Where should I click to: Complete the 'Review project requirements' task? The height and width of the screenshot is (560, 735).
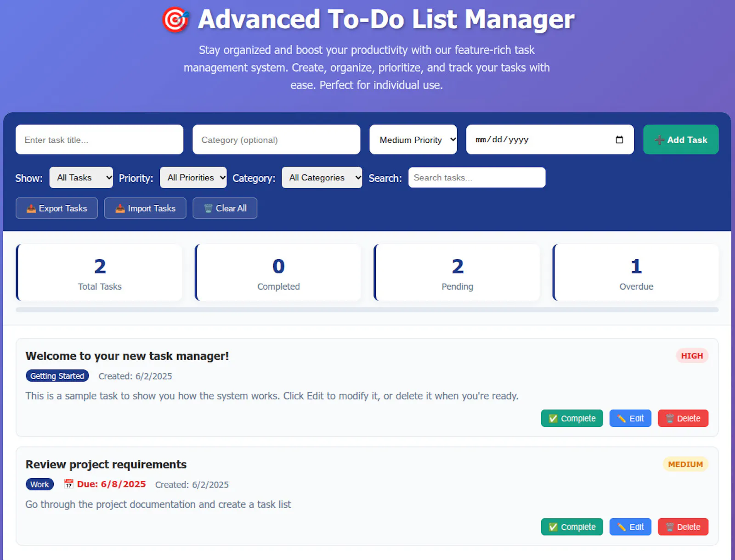click(x=572, y=526)
